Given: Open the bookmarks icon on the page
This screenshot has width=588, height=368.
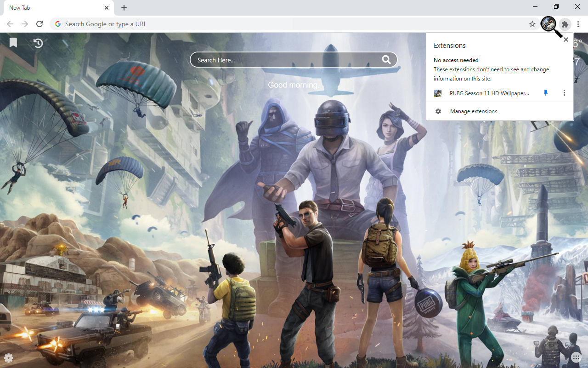Looking at the screenshot, I should (x=13, y=43).
